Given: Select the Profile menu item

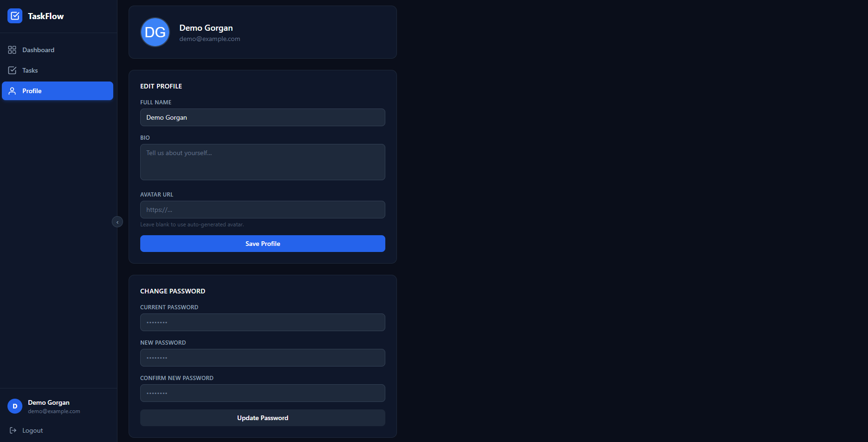Looking at the screenshot, I should 57,91.
